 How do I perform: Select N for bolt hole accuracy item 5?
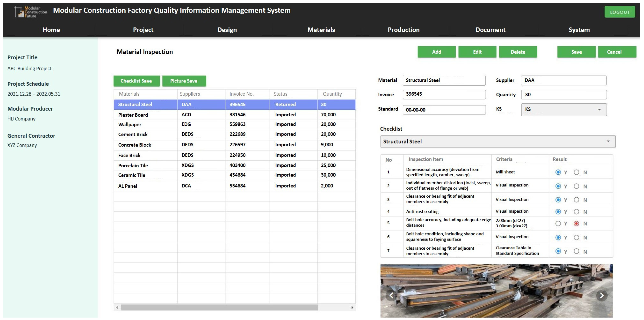pyautogui.click(x=576, y=223)
